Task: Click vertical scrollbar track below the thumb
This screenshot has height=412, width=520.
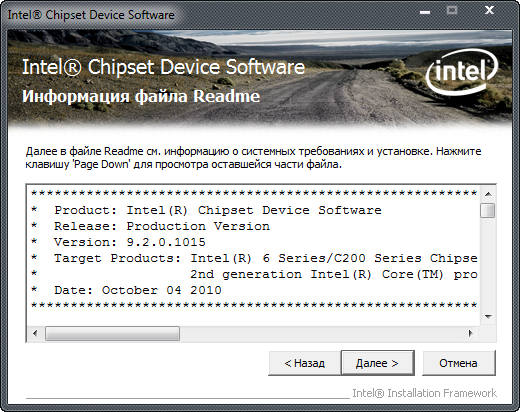Action: pyautogui.click(x=488, y=263)
